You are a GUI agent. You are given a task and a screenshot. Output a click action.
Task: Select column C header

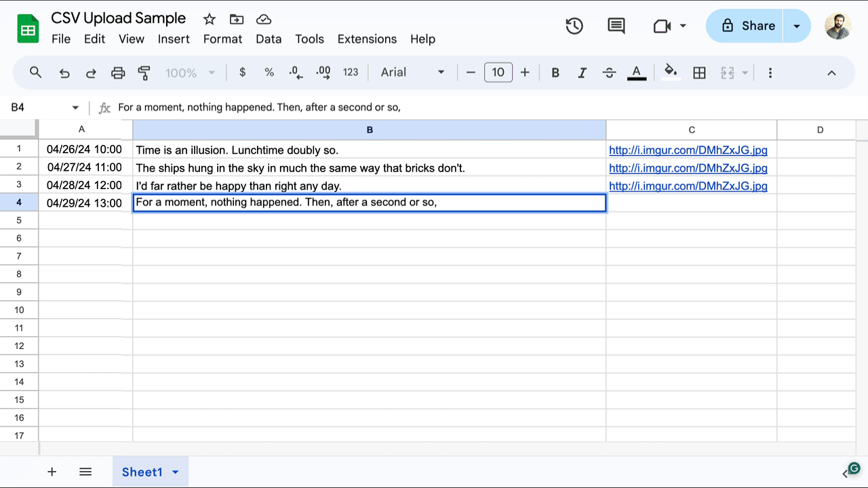692,129
